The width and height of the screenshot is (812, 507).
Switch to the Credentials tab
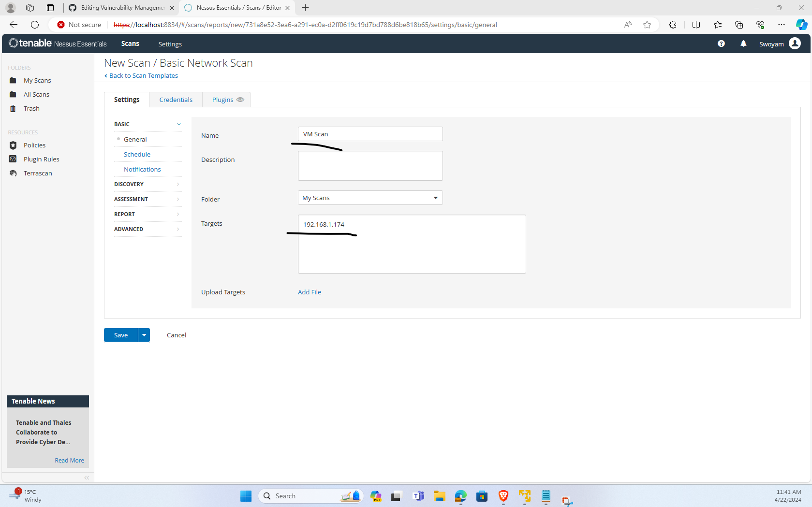176,100
